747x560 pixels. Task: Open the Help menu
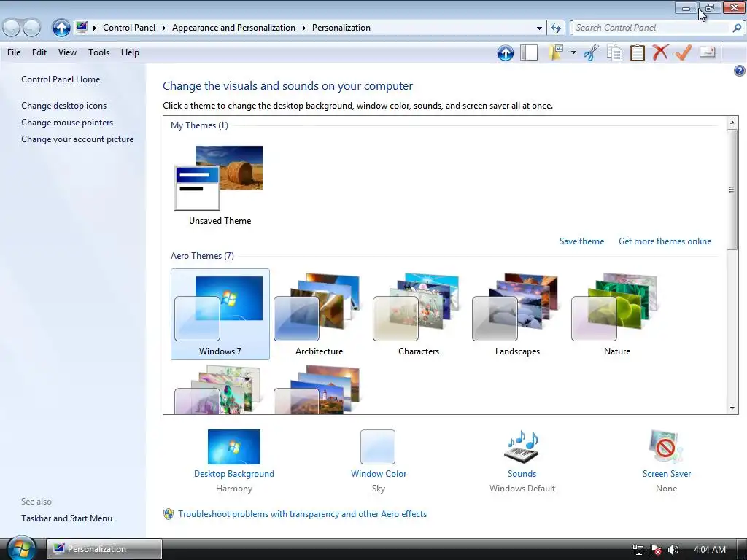[130, 52]
